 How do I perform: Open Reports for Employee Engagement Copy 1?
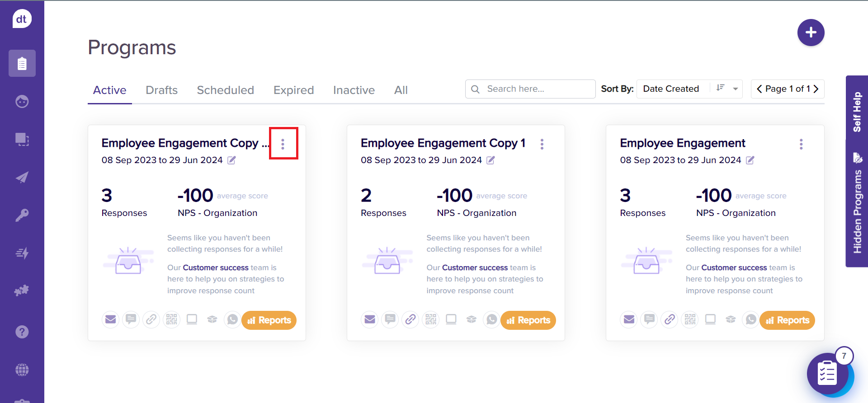click(x=528, y=320)
